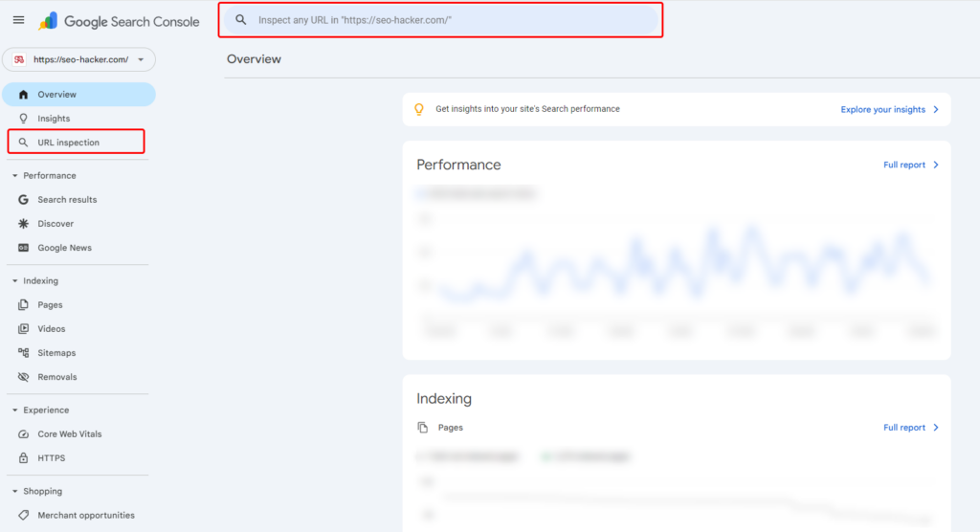This screenshot has height=532, width=980.
Task: Click the Google News icon in sidebar
Action: click(x=24, y=248)
